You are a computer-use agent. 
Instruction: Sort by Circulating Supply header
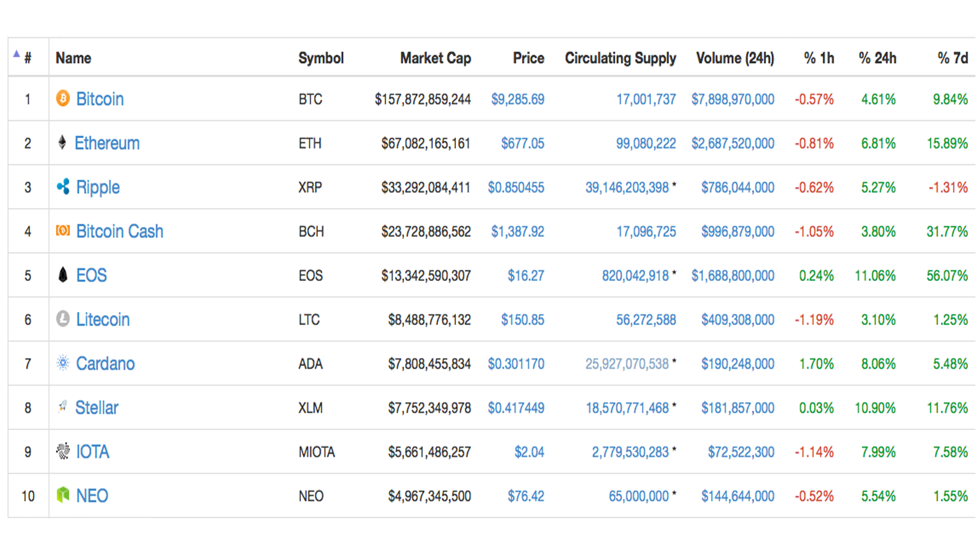621,58
